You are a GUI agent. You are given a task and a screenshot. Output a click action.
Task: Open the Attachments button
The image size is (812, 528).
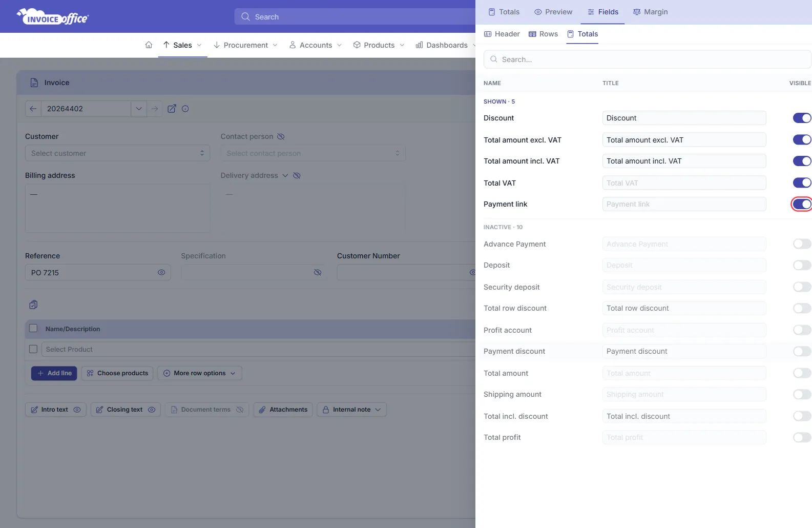283,410
